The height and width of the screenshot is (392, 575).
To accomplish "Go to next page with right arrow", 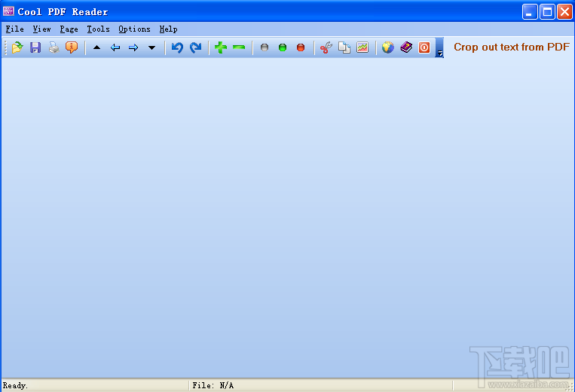I will tap(133, 47).
